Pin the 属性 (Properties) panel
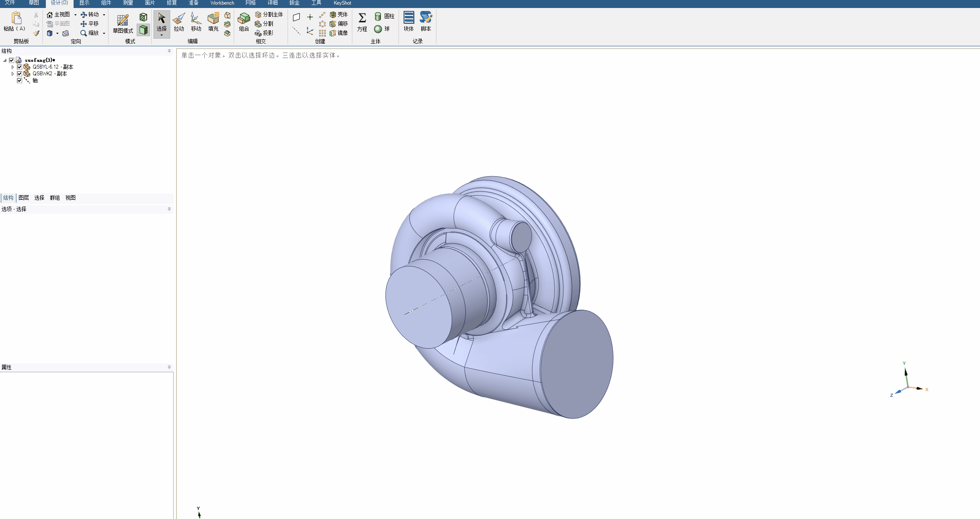The height and width of the screenshot is (519, 980). [169, 367]
